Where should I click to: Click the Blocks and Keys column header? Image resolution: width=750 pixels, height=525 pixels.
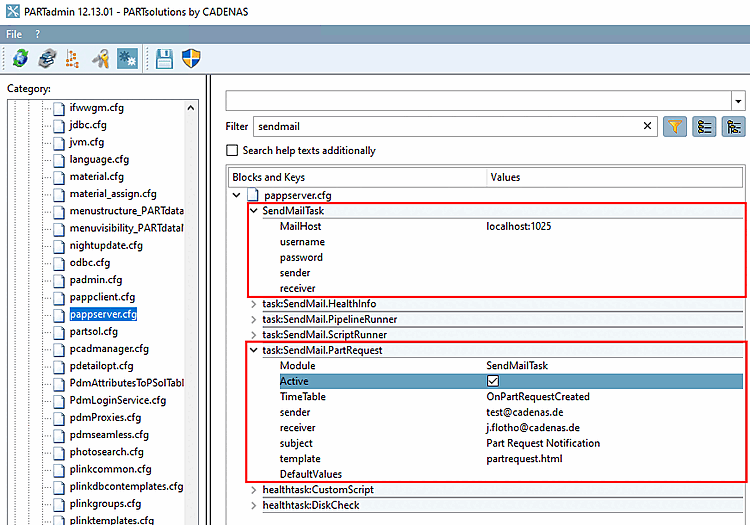point(357,177)
